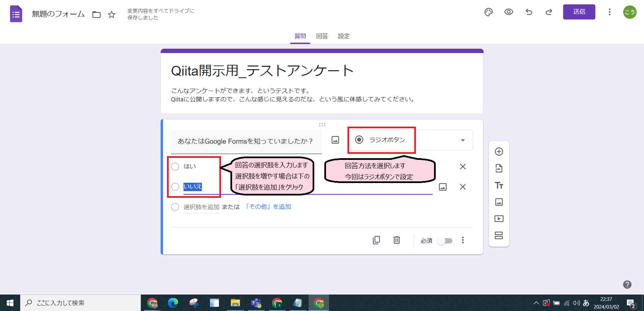This screenshot has width=644, height=311.
Task: Switch to the 設定 tab
Action: (x=344, y=36)
